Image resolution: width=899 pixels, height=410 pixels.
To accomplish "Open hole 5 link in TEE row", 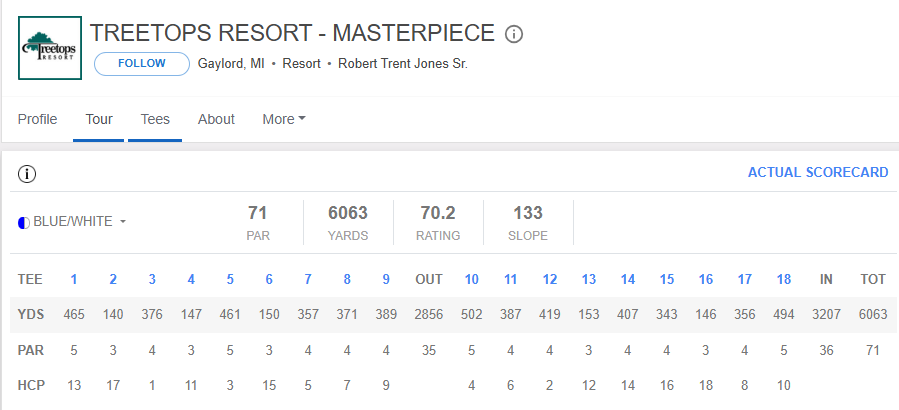I will (x=230, y=279).
